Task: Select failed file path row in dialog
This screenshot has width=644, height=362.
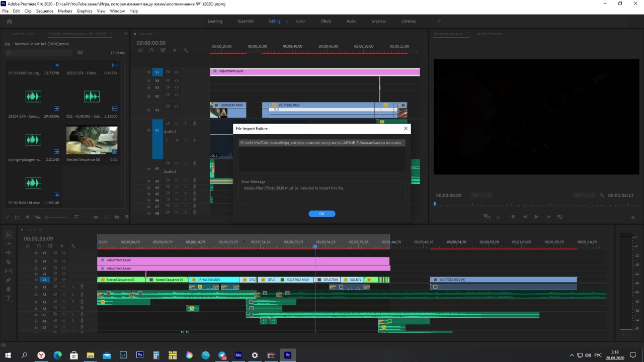Action: [322, 143]
